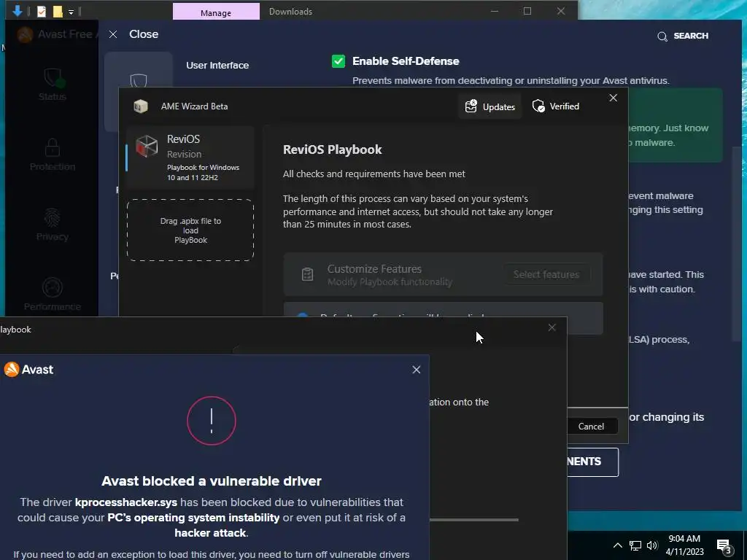Click the 'ReviOS Playbook' heading
Image resolution: width=747 pixels, height=560 pixels.
point(333,149)
